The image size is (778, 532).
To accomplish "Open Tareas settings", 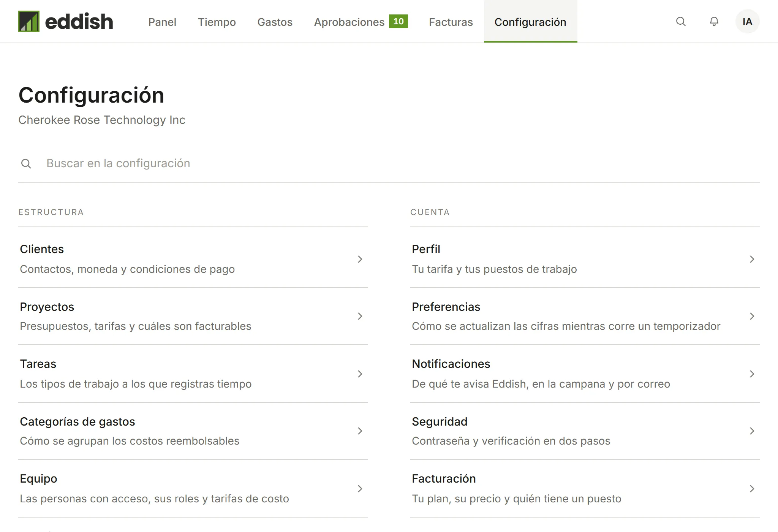I will point(193,374).
